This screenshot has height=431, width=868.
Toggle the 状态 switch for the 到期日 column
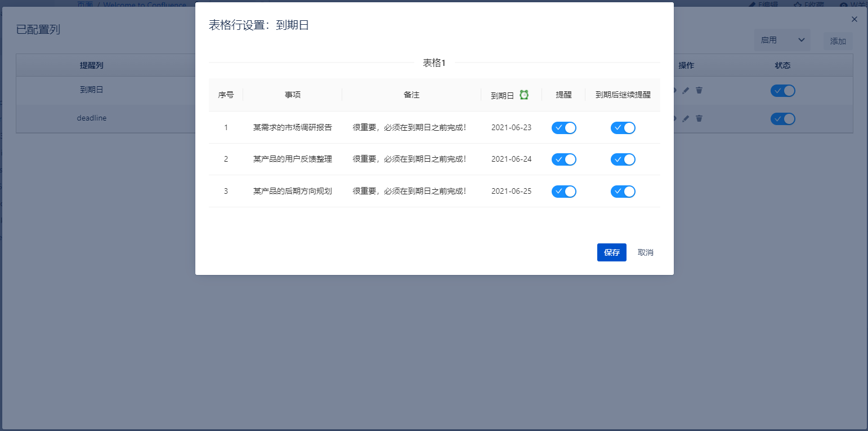[x=782, y=91]
